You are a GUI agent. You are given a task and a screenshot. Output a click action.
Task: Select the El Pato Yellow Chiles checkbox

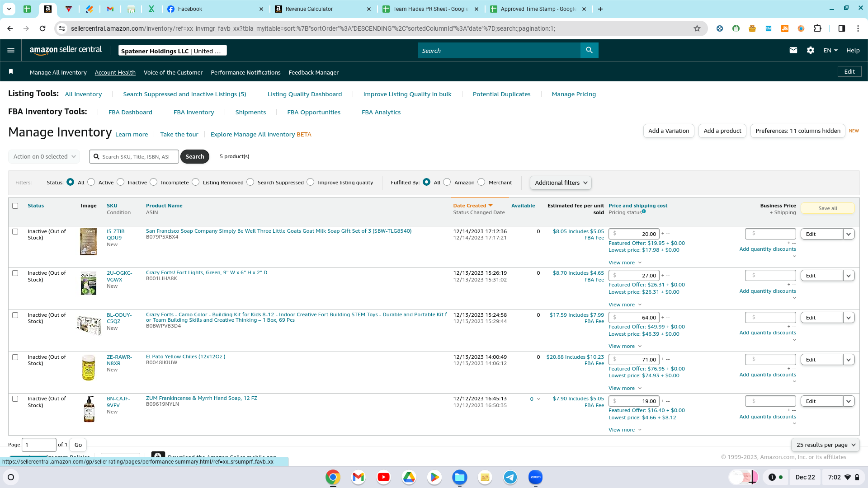(x=15, y=357)
